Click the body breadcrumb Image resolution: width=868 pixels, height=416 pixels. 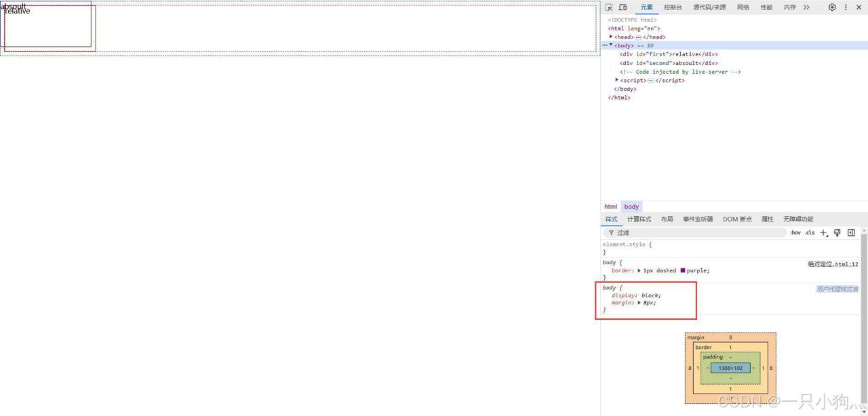click(x=632, y=207)
